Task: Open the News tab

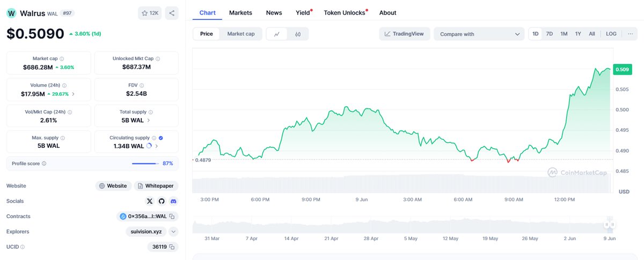Action: click(x=274, y=12)
